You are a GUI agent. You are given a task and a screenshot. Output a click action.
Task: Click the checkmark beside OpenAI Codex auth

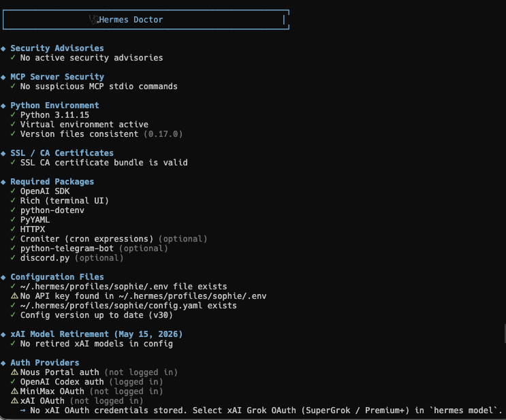[x=13, y=382]
